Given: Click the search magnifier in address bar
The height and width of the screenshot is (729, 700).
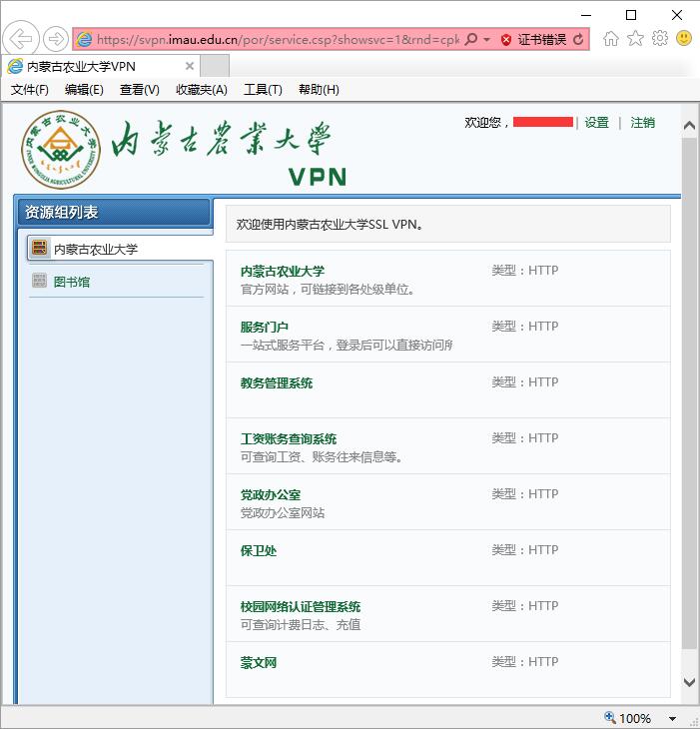Looking at the screenshot, I should click(471, 39).
